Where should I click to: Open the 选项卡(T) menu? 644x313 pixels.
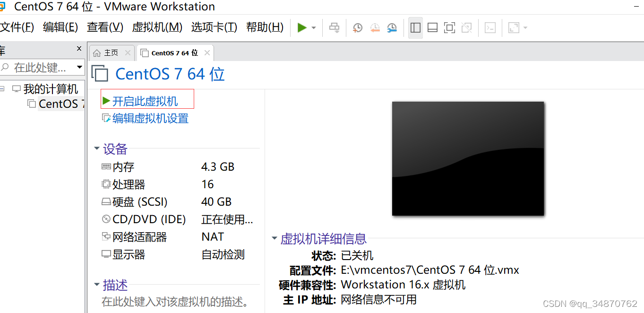coord(214,27)
